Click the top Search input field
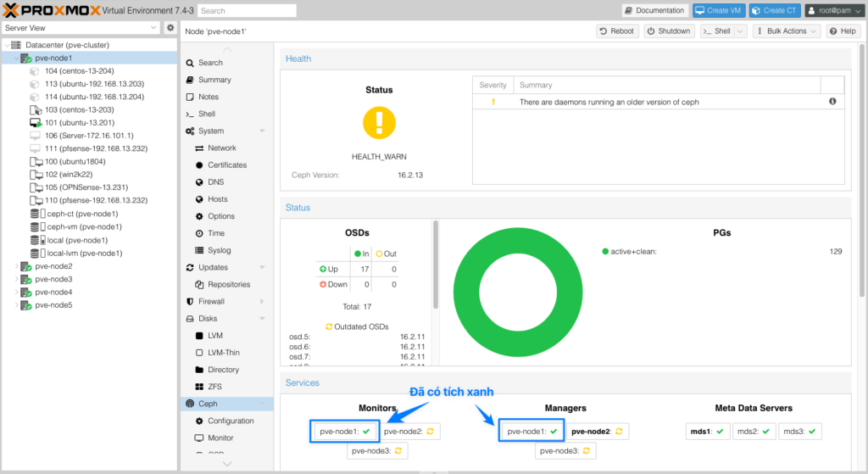This screenshot has height=474, width=868. click(x=247, y=10)
